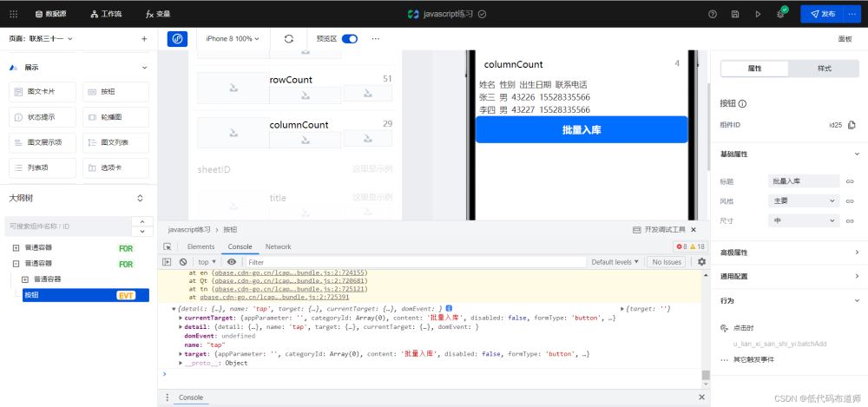Screen dimensions: 868x407
Task: Click the inspect element picker icon
Action: [168, 247]
